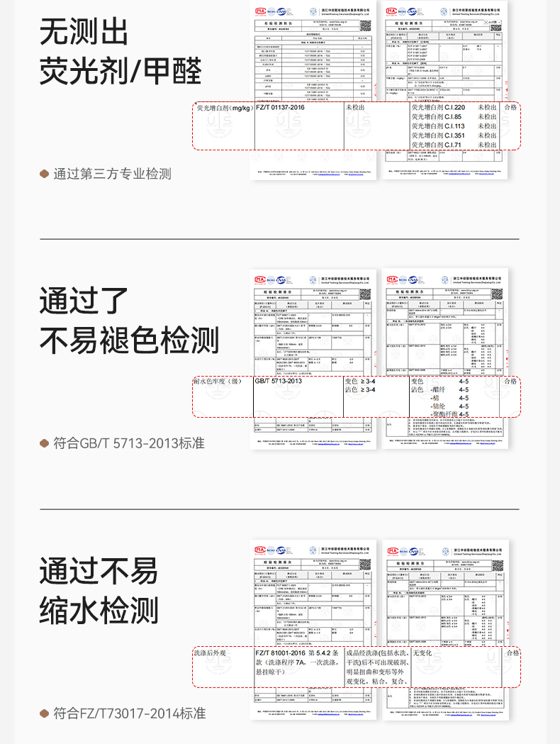Screen dimensions: 560x744
Task: Click 合格 in the 洗涤后外观 row
Action: (x=513, y=653)
